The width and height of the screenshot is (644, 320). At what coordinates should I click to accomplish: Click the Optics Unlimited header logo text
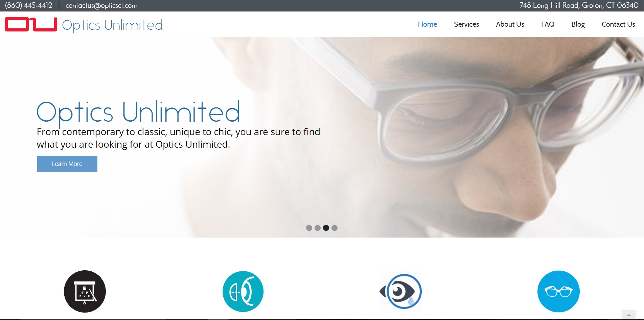(x=113, y=25)
